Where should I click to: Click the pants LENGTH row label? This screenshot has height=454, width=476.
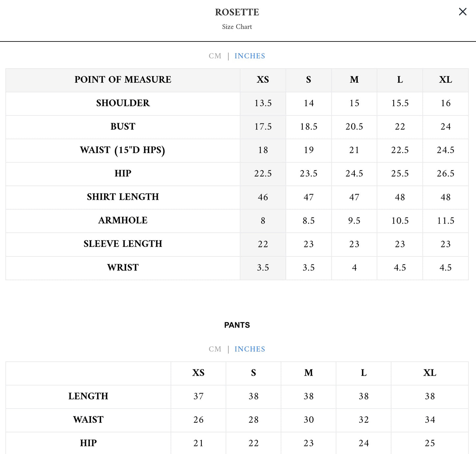(x=88, y=396)
